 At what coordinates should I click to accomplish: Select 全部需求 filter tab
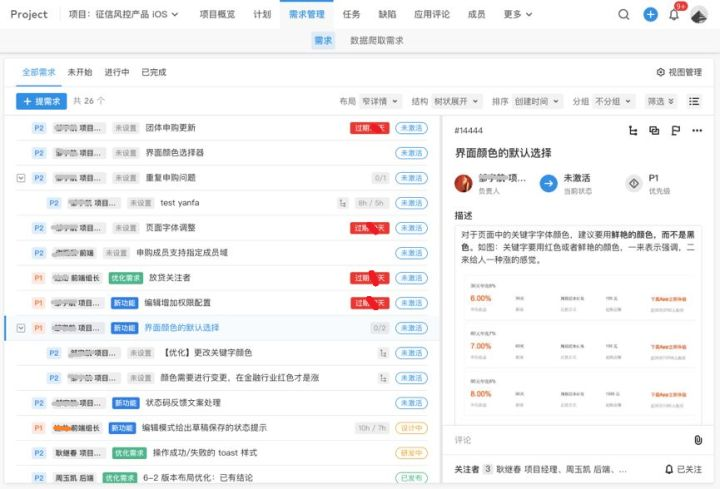(x=39, y=72)
